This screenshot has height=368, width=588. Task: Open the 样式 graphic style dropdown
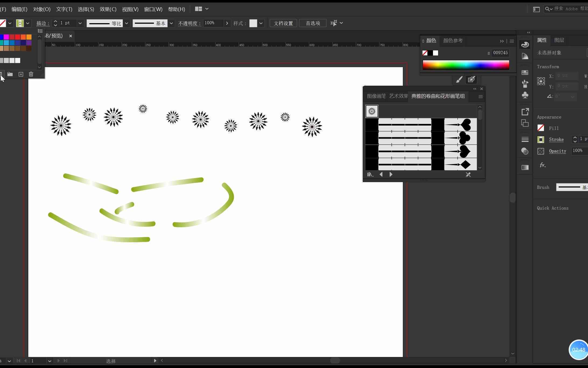tap(261, 23)
